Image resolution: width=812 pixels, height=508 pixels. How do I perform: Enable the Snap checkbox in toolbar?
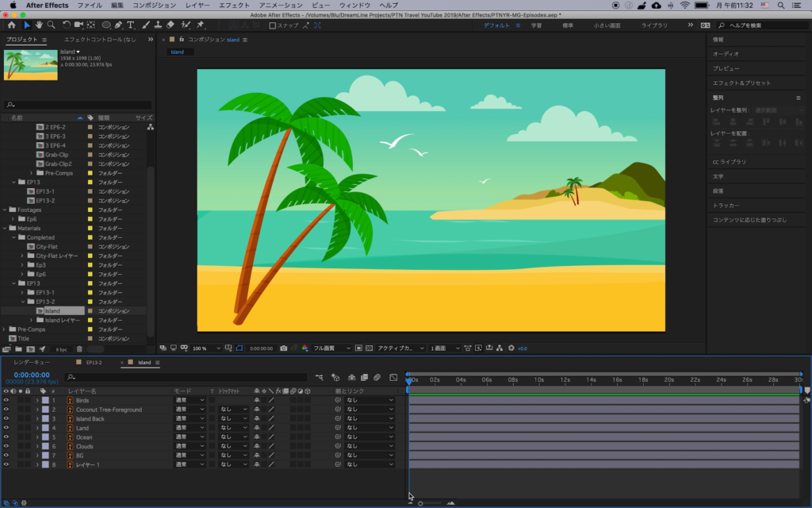273,25
